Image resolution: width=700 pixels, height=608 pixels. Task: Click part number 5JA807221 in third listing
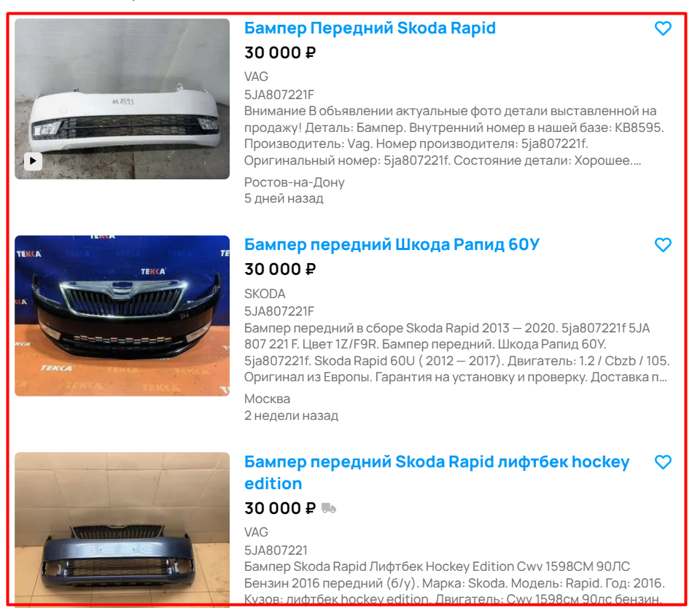[276, 550]
